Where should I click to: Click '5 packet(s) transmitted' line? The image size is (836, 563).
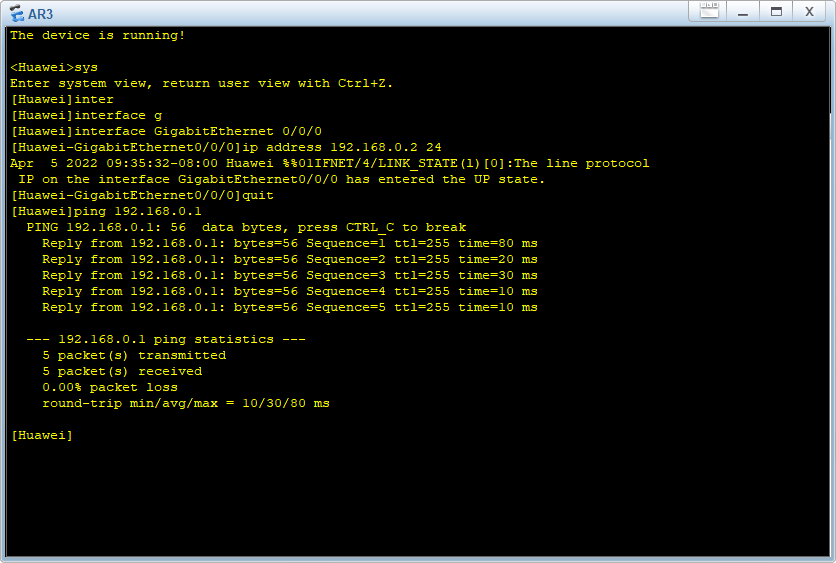[134, 356]
